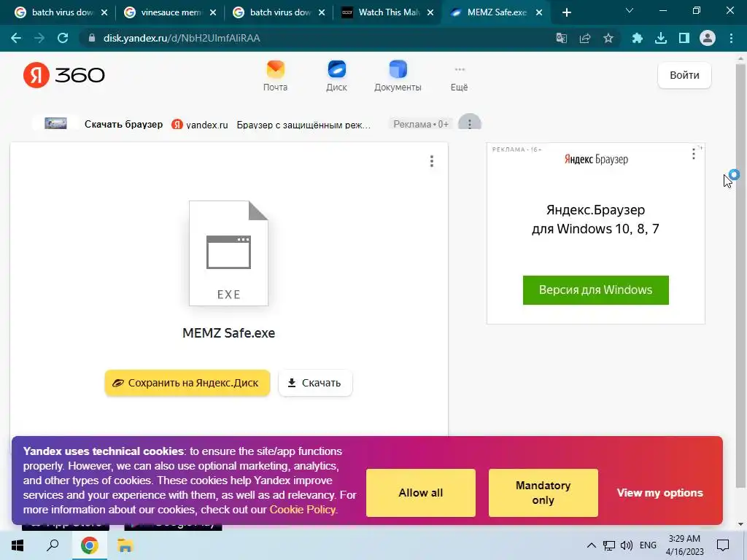
Task: Open the Windows Start menu
Action: (18, 545)
